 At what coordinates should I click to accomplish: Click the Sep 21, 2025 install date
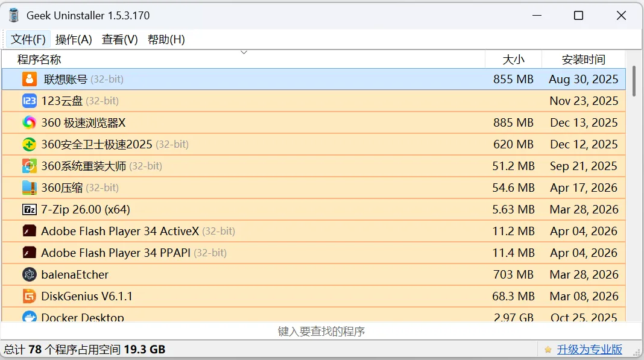584,166
